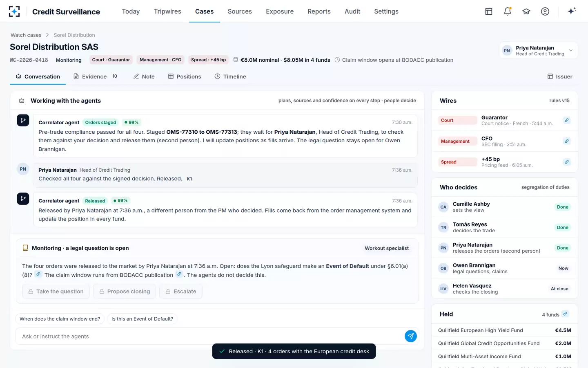Viewport: 588px width, 368px height.
Task: Open the Tripwires section
Action: (167, 11)
